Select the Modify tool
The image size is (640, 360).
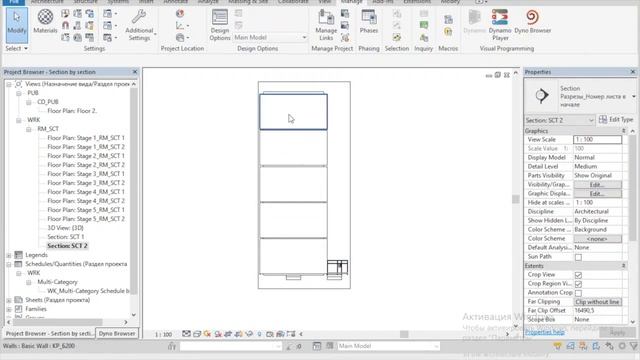coord(17,24)
